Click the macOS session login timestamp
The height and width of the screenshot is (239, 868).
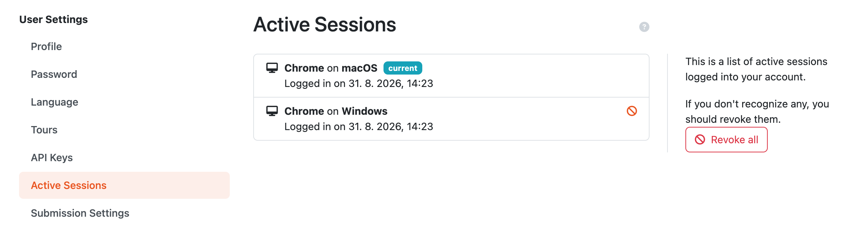click(359, 83)
